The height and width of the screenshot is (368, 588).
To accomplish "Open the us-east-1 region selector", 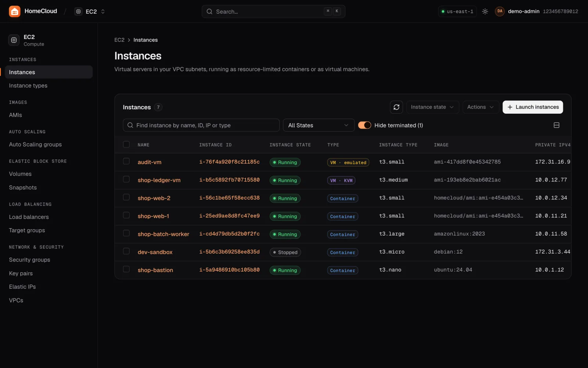I will pyautogui.click(x=458, y=11).
